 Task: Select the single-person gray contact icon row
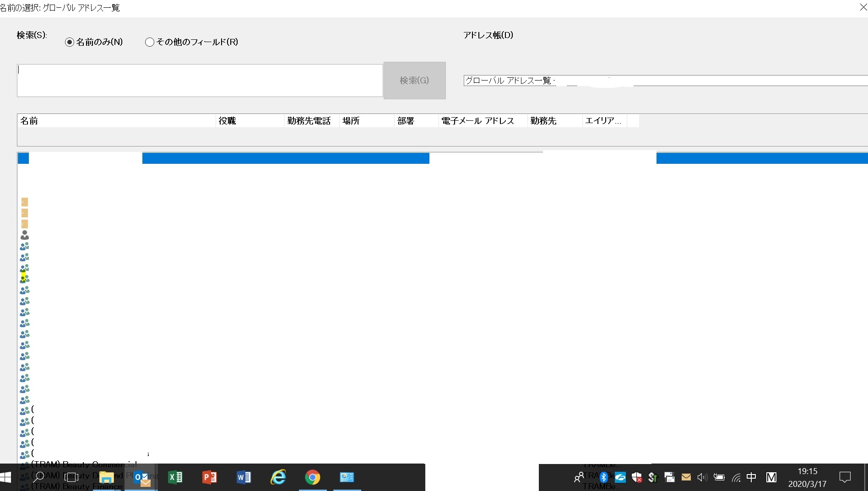tap(25, 235)
